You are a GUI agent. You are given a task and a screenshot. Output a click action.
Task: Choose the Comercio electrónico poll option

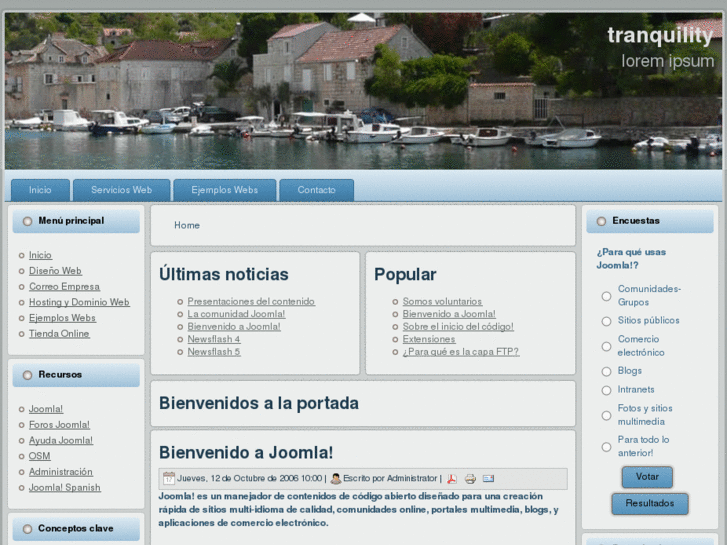pyautogui.click(x=606, y=346)
